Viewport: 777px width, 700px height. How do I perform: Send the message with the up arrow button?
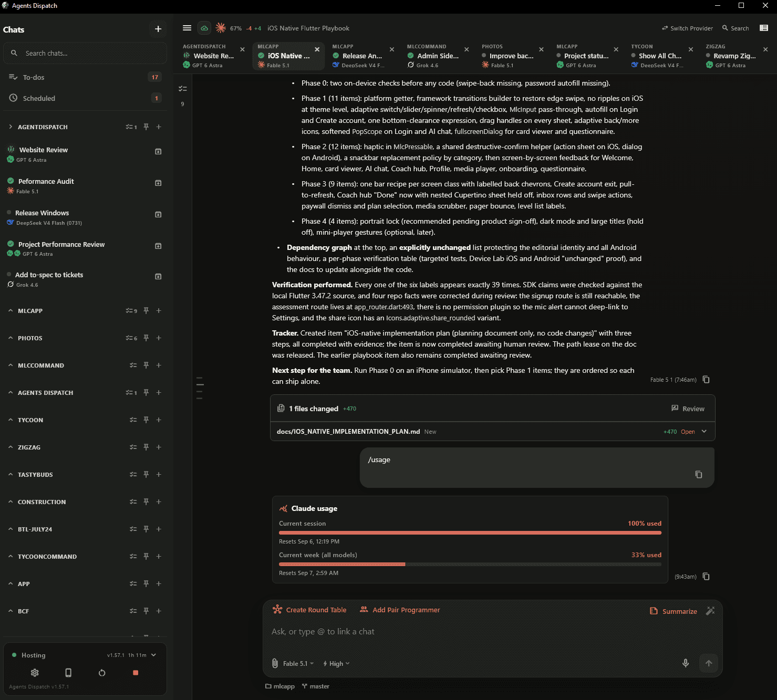(709, 663)
